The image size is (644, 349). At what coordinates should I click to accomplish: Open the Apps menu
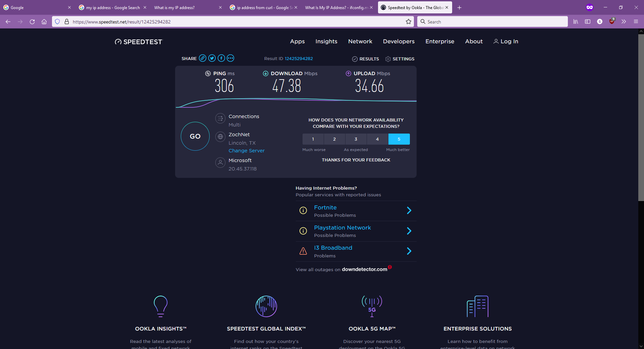pos(298,41)
